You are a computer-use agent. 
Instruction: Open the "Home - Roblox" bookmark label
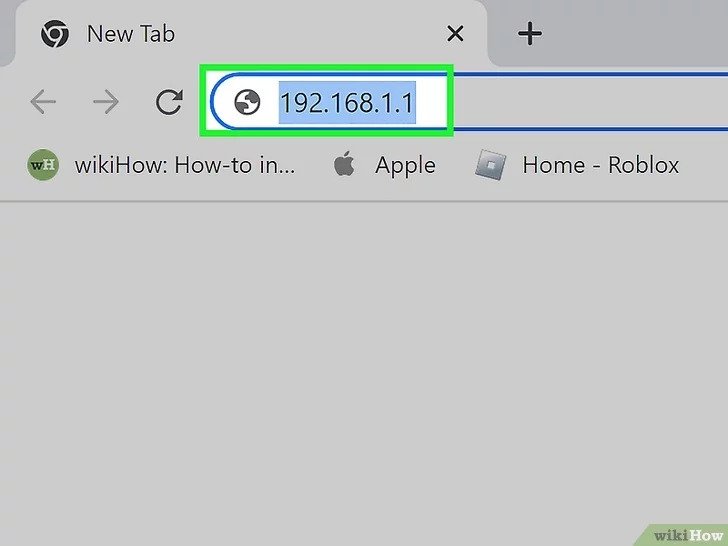point(600,165)
